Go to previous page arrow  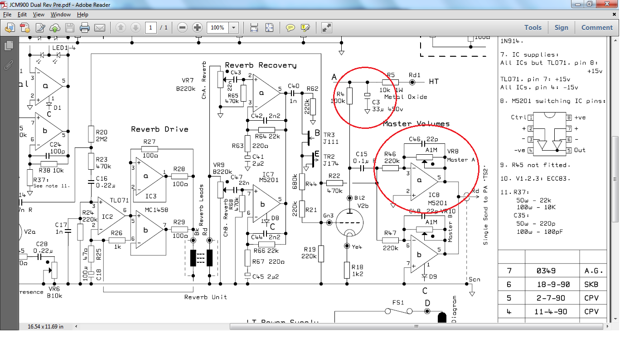point(121,28)
